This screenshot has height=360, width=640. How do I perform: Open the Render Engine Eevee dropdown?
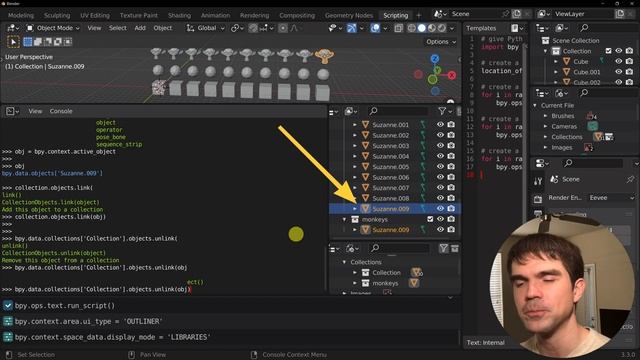coord(611,198)
